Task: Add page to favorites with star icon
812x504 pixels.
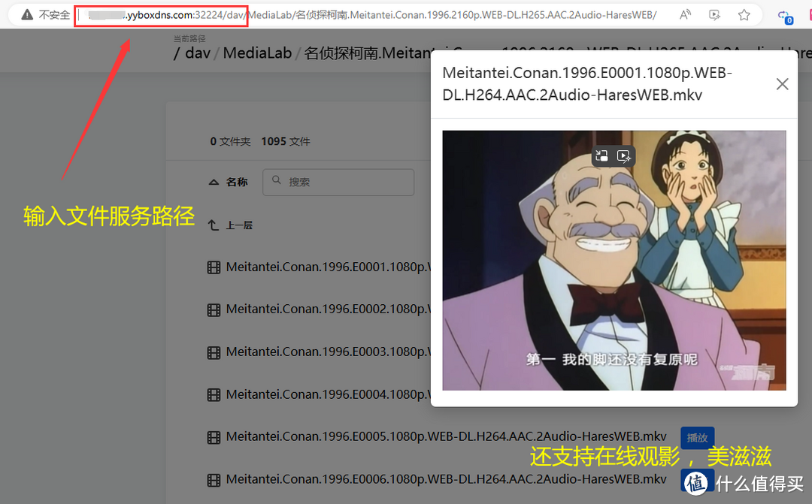Action: tap(744, 15)
